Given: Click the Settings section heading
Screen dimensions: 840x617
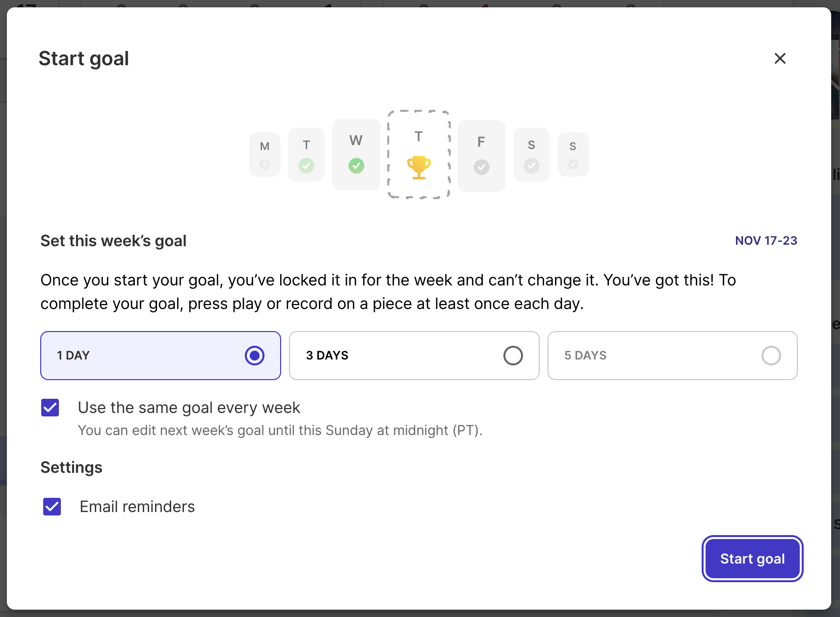Looking at the screenshot, I should [x=72, y=467].
